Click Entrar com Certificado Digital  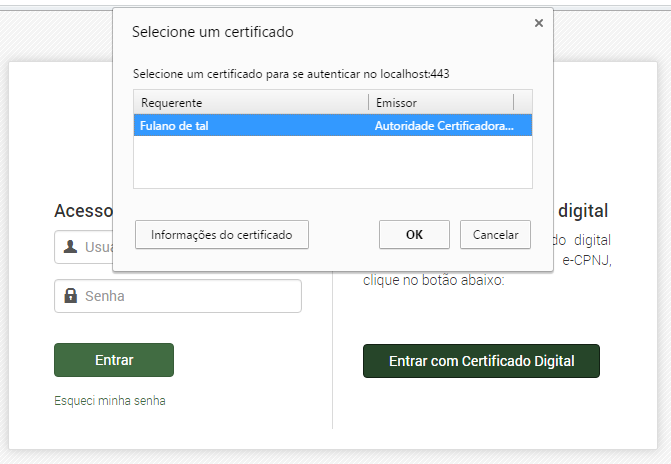point(481,361)
